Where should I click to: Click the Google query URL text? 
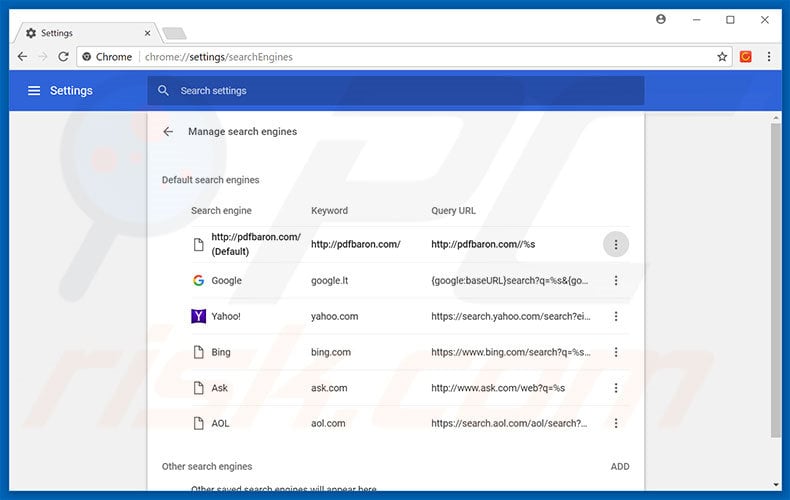pos(509,281)
